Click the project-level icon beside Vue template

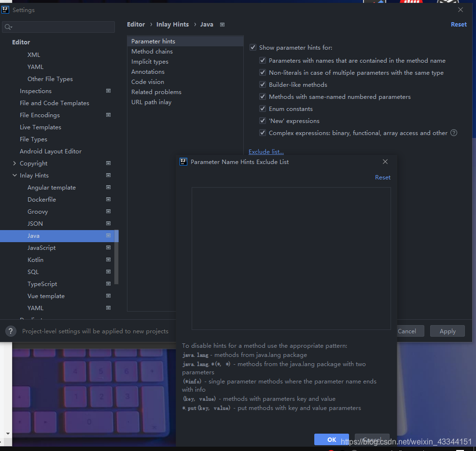pyautogui.click(x=108, y=296)
